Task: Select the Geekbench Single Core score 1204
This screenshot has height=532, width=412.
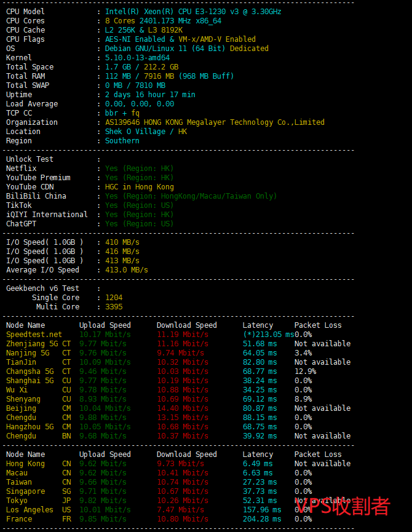Action: pos(114,298)
